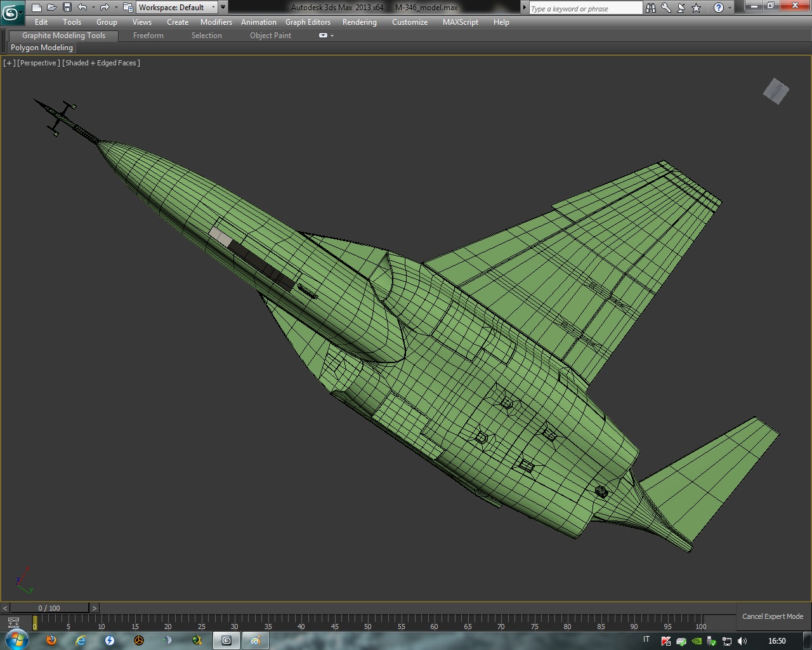Open the Help menu
The height and width of the screenshot is (650, 812).
click(501, 22)
